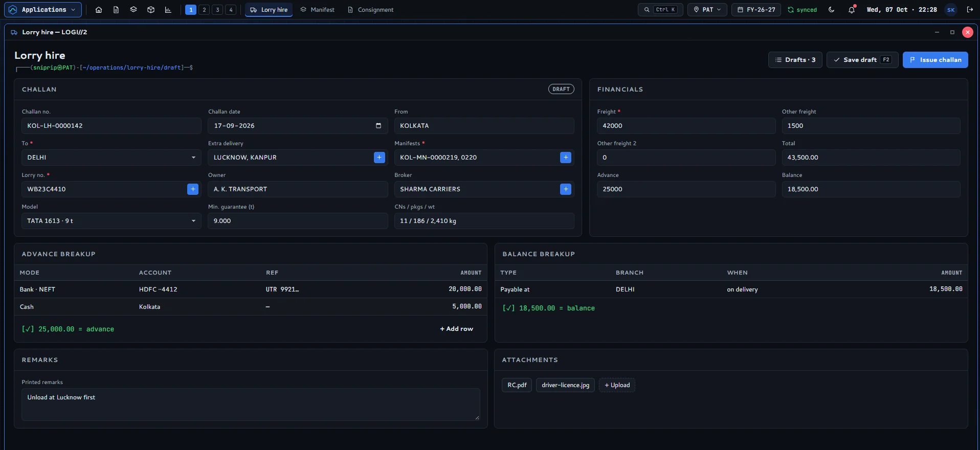Add broker with plus button

click(566, 189)
